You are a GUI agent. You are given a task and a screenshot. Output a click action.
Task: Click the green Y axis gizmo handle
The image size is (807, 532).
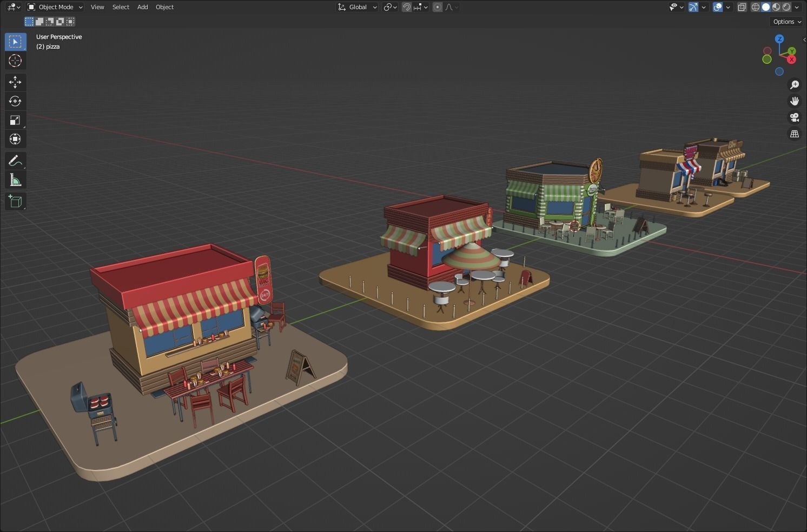792,51
